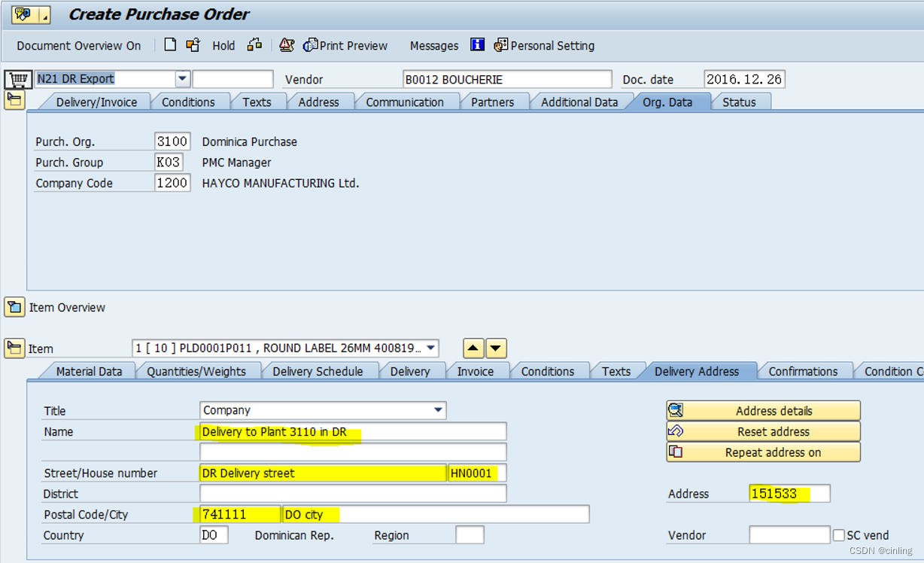The width and height of the screenshot is (924, 563).
Task: Click the Address details button
Action: [763, 410]
